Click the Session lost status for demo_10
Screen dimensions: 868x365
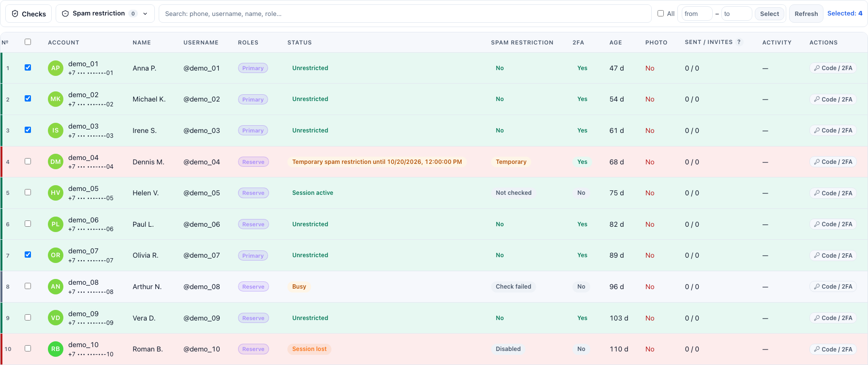309,349
